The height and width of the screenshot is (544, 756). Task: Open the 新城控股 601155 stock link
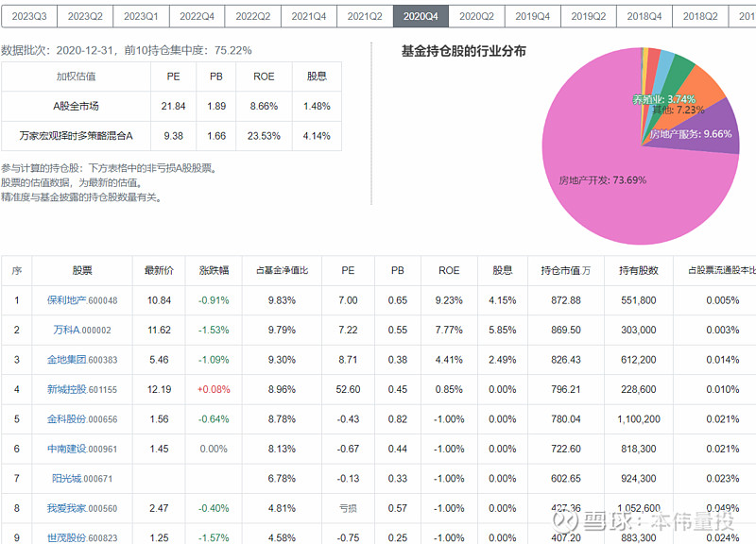point(82,389)
